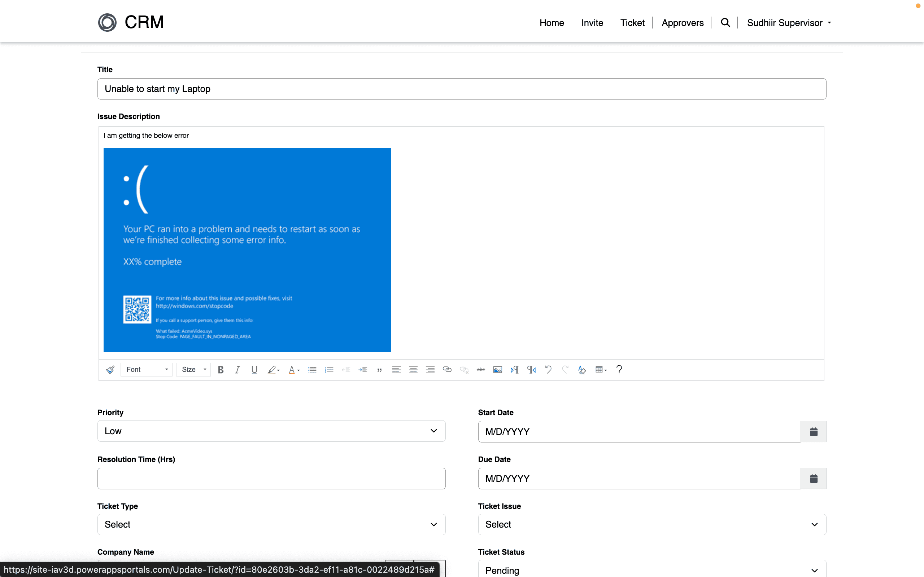Screen dimensions: 924x577
Task: Go to the Approvers page
Action: (682, 22)
